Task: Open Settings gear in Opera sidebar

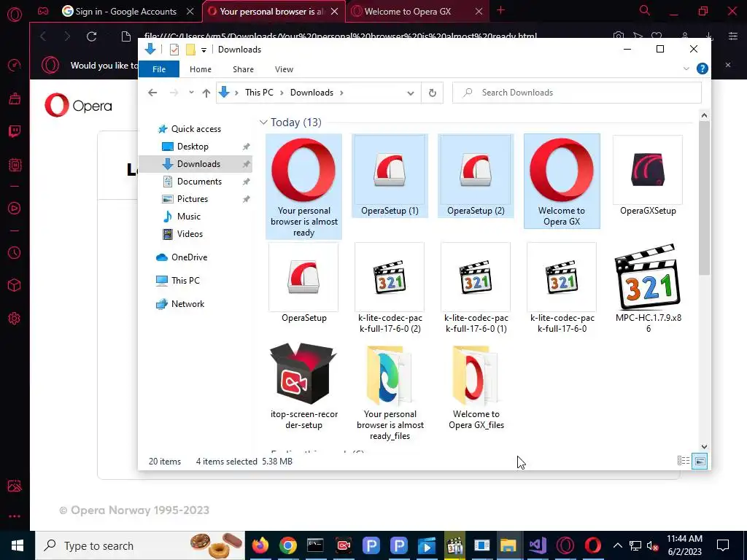Action: click(x=15, y=319)
